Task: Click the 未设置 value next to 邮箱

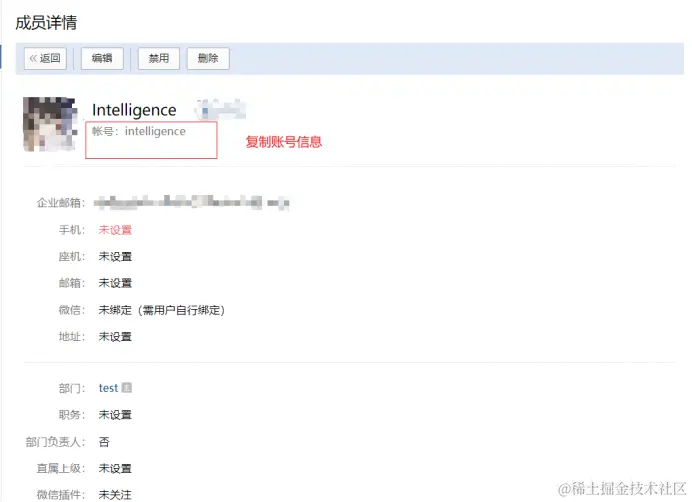Action: tap(115, 283)
